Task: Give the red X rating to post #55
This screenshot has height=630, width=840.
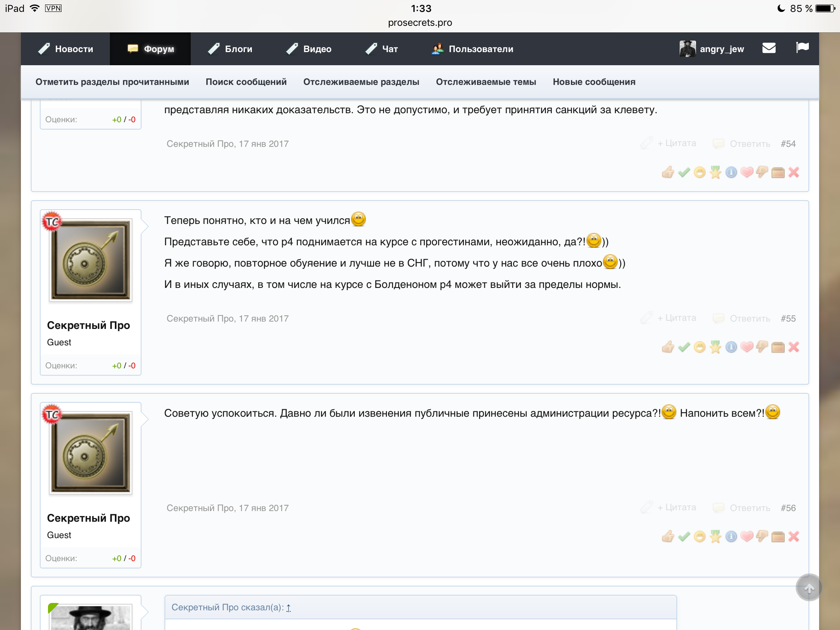Action: click(793, 347)
